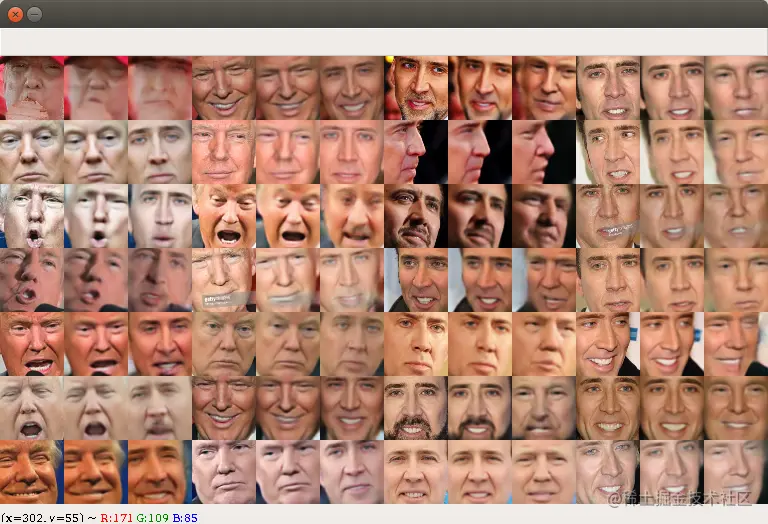Click the stubbled face on red background
The image size is (768, 524).
point(416,88)
